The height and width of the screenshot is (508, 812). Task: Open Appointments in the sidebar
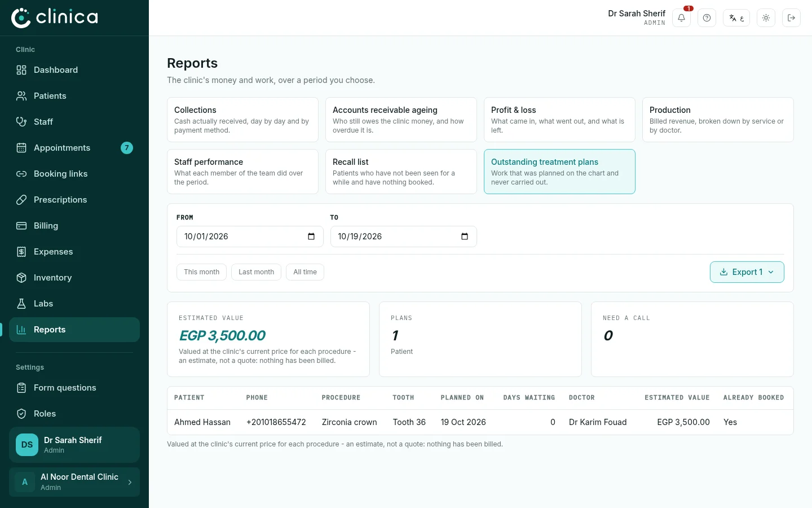(74, 148)
